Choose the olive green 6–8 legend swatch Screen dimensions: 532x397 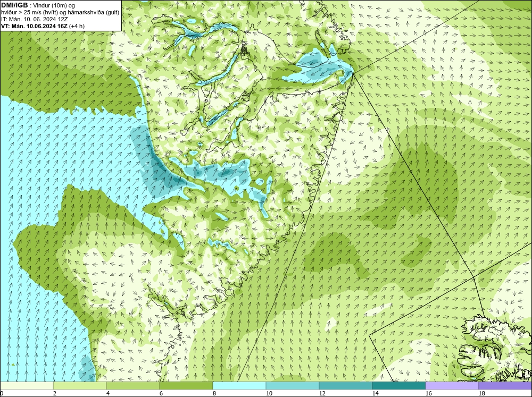(186, 386)
